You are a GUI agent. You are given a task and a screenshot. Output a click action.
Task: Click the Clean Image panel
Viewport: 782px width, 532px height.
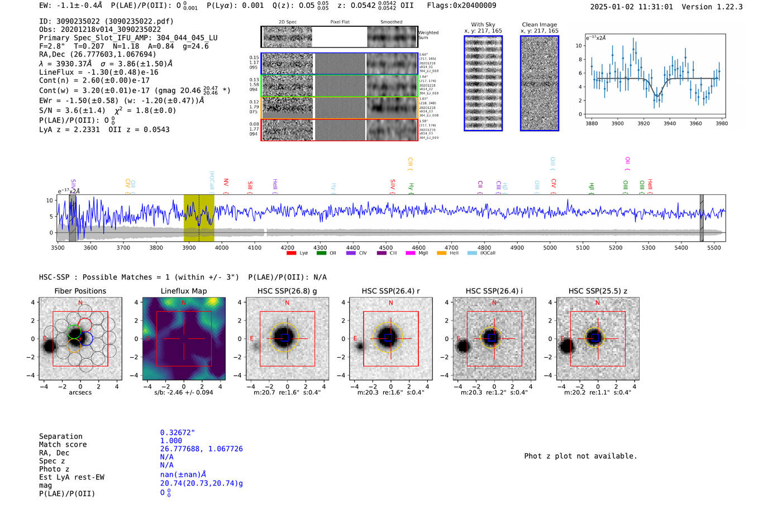pyautogui.click(x=540, y=83)
